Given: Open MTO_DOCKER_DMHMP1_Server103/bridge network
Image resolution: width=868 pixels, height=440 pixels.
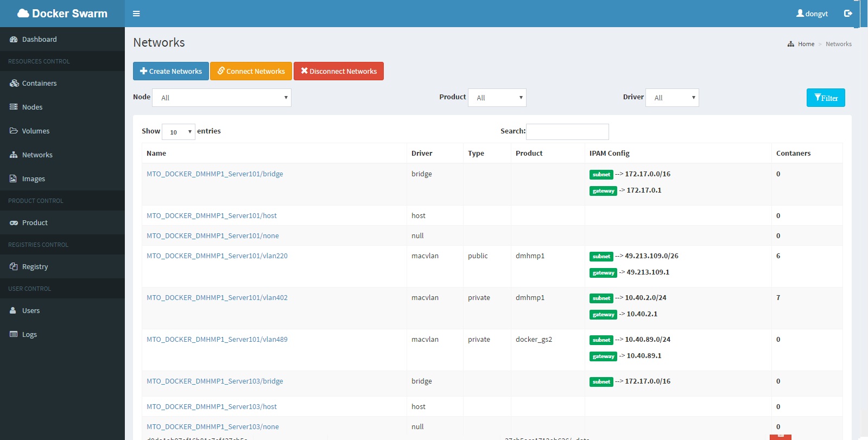Looking at the screenshot, I should 215,381.
